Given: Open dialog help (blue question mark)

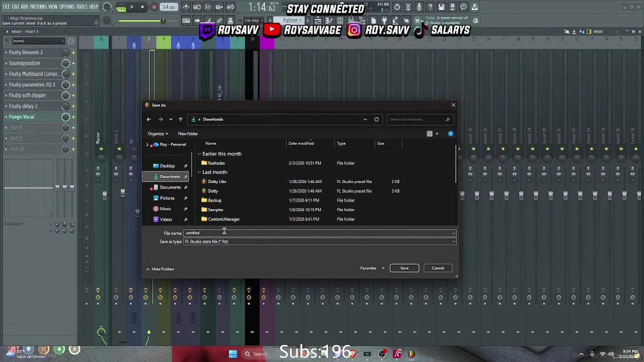Looking at the screenshot, I should (451, 134).
